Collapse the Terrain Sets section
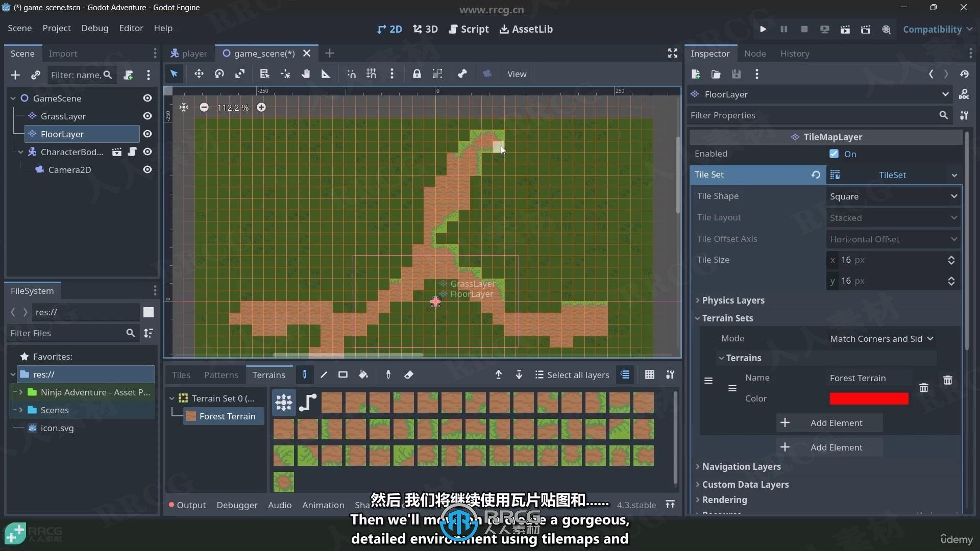 pos(727,318)
